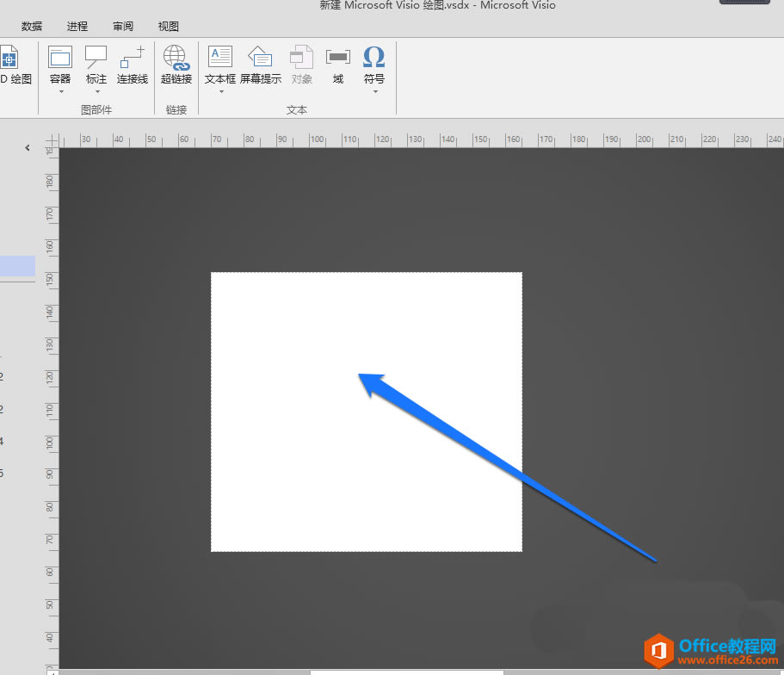Open the 超链接 (Hyperlink) dialog
The image size is (784, 675).
pos(176,58)
